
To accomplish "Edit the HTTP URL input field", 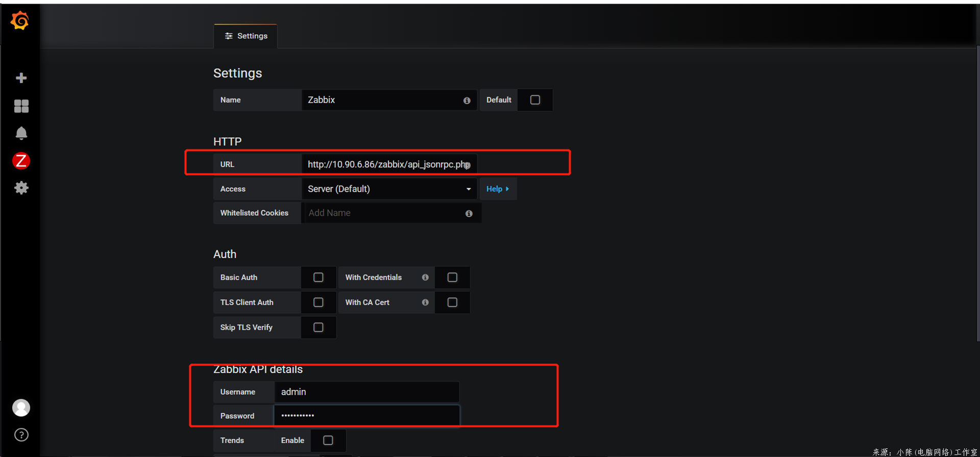I will [x=389, y=164].
